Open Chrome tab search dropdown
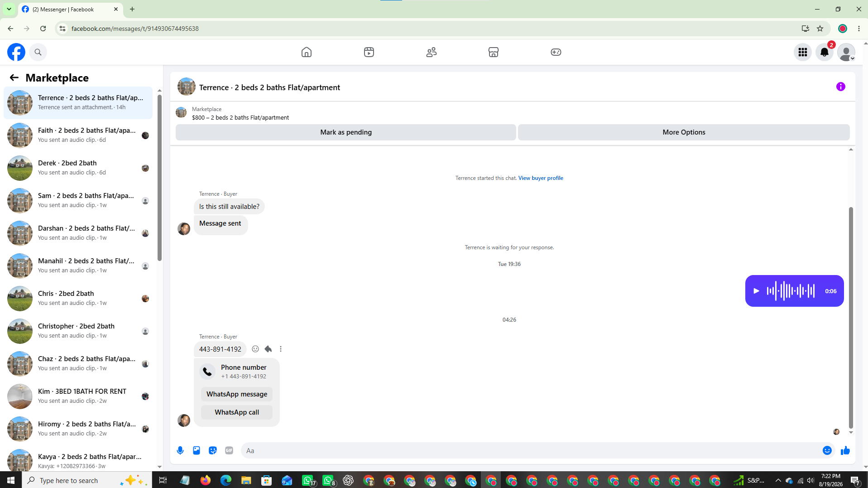The image size is (868, 488). pos(9,9)
